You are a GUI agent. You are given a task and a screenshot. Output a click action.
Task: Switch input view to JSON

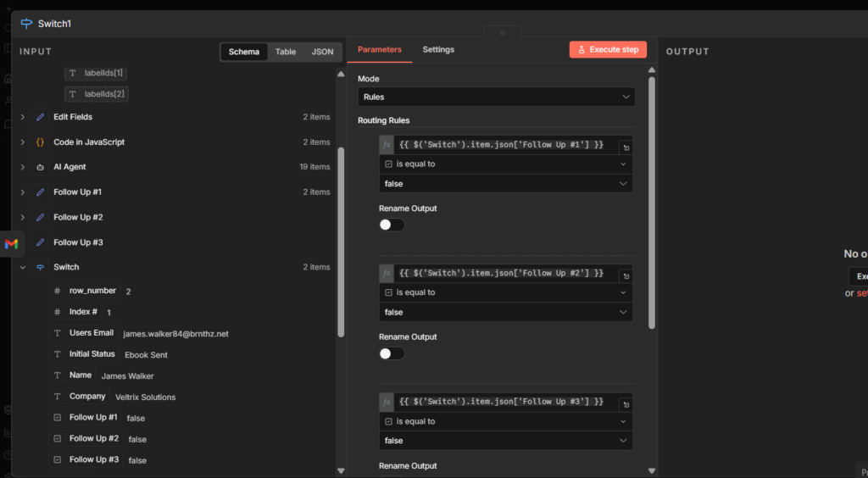[322, 52]
